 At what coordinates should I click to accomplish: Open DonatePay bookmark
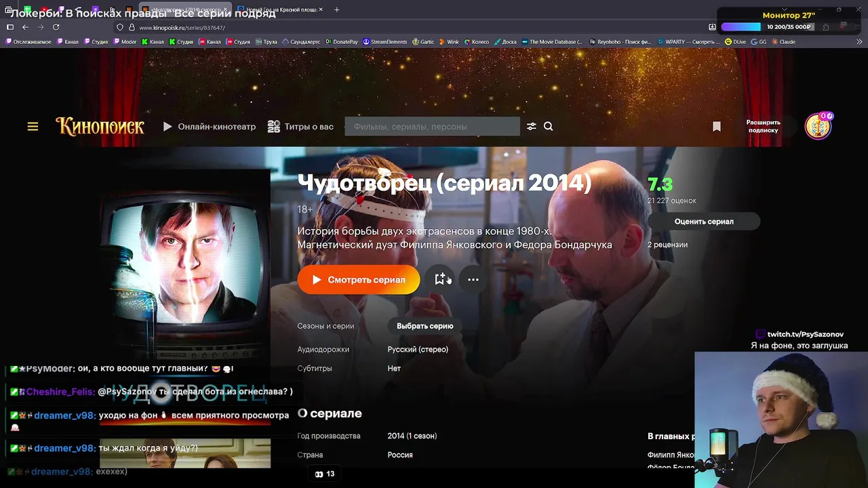tap(342, 41)
